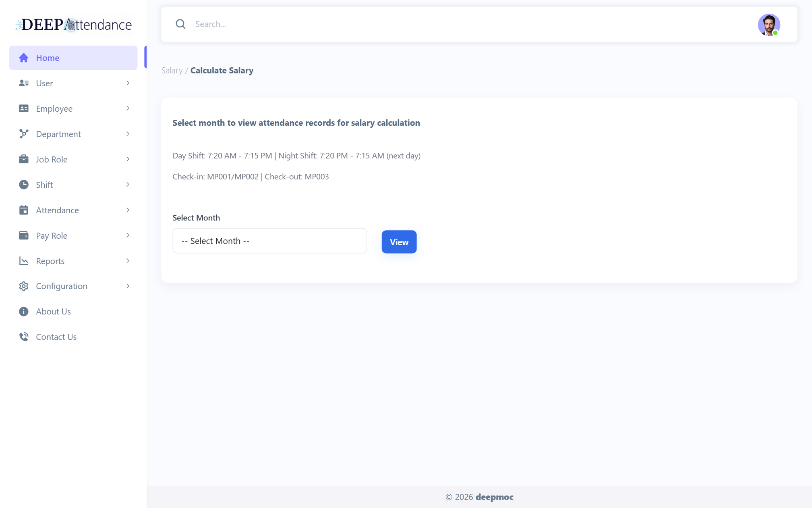This screenshot has width=812, height=508.
Task: Click the blue View button
Action: pyautogui.click(x=399, y=242)
